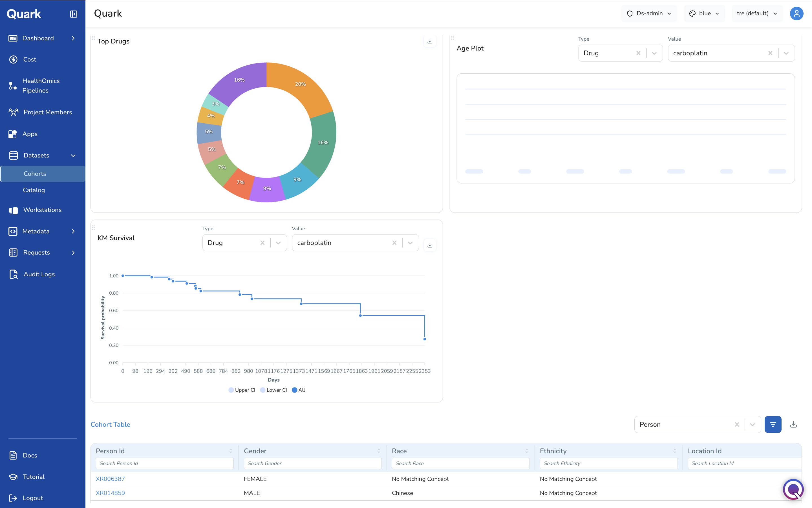Sort by Person Id column
The width and height of the screenshot is (812, 508).
[231, 451]
